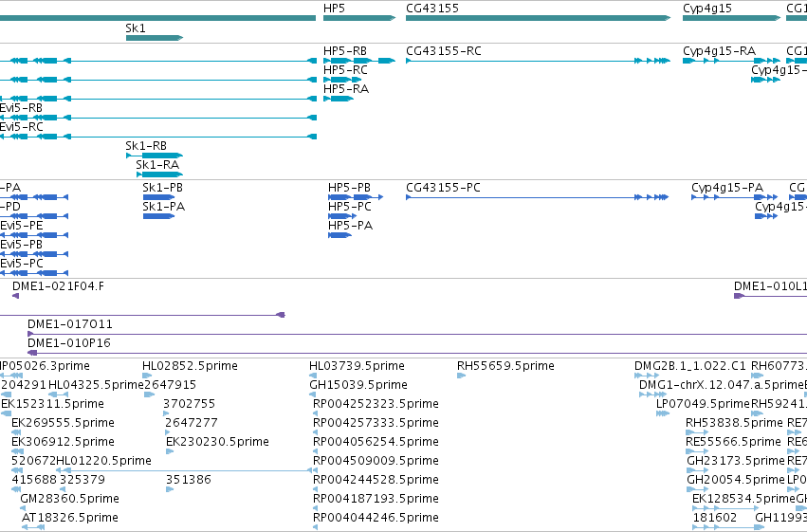Click the Sk1-PA protein label
This screenshot has width=807, height=532.
click(x=164, y=207)
